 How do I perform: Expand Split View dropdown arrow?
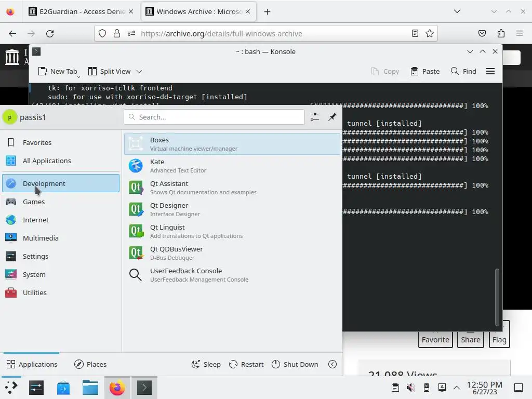139,71
